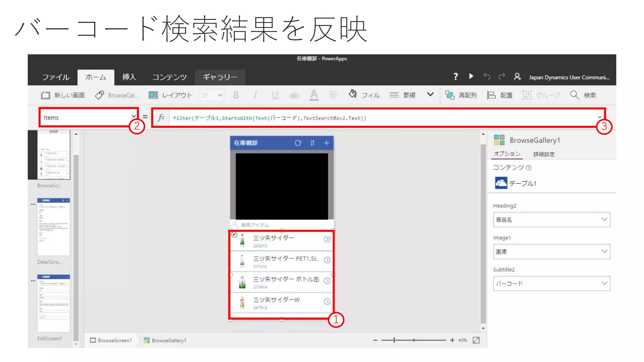Click the 検索 search button
The image size is (644, 362).
(583, 95)
